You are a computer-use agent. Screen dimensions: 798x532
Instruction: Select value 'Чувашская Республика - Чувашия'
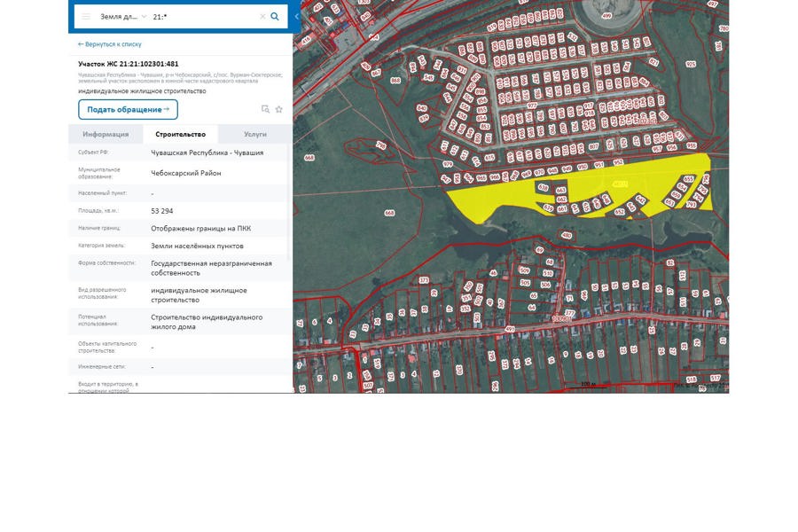coord(207,153)
